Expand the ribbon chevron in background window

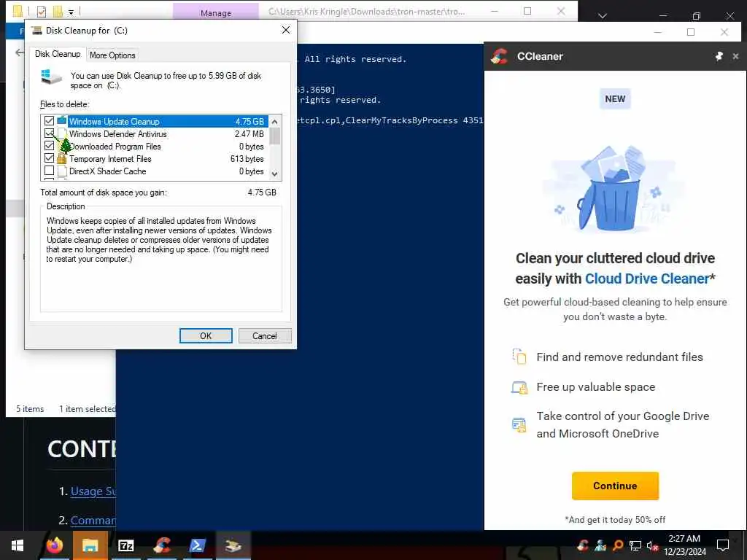click(603, 16)
